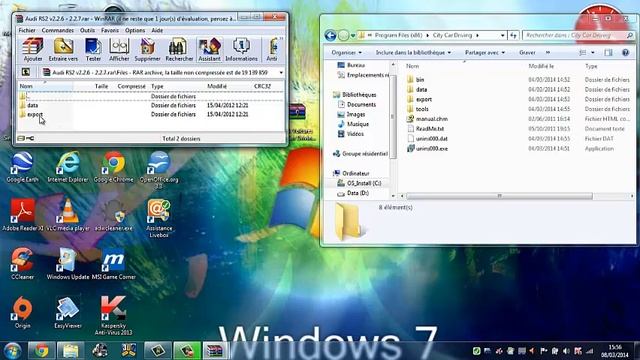Expand the Explorer toolbar overflow chevron

pyautogui.click(x=548, y=53)
